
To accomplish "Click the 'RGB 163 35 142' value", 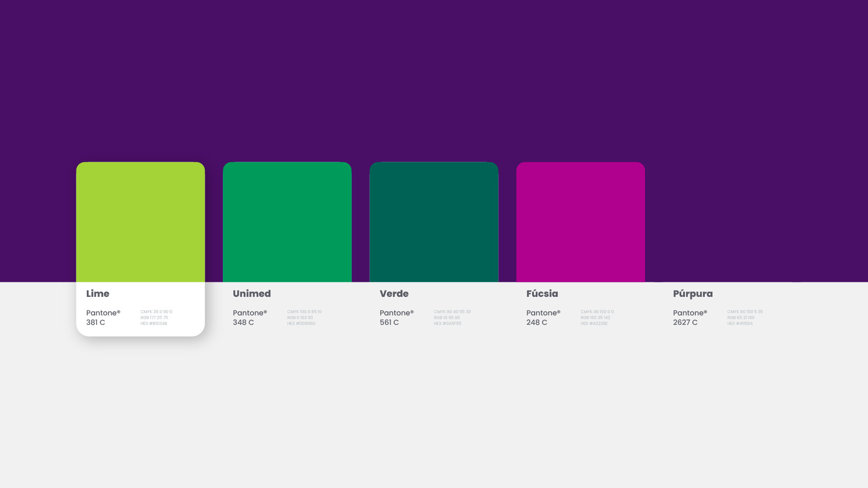I will [595, 318].
